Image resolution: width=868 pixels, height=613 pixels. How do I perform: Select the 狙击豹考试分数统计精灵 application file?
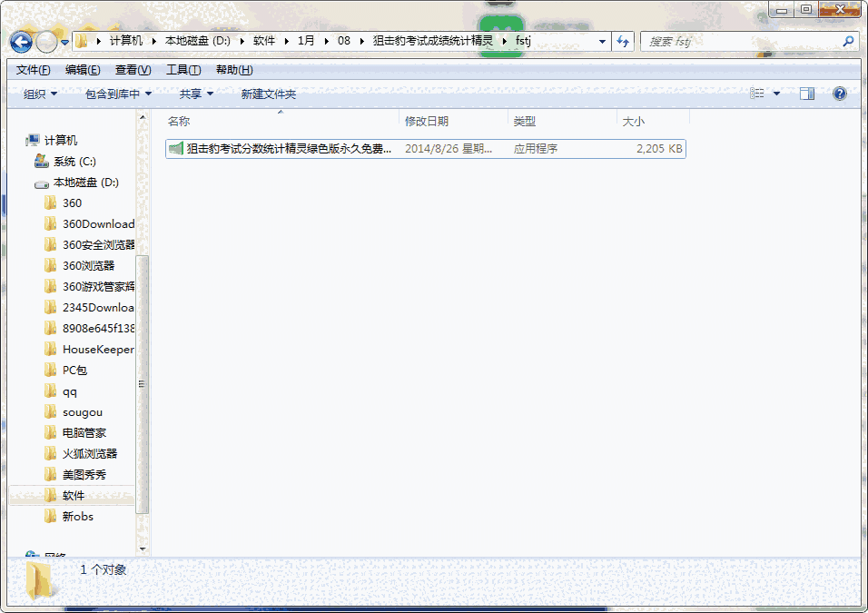tap(425, 148)
